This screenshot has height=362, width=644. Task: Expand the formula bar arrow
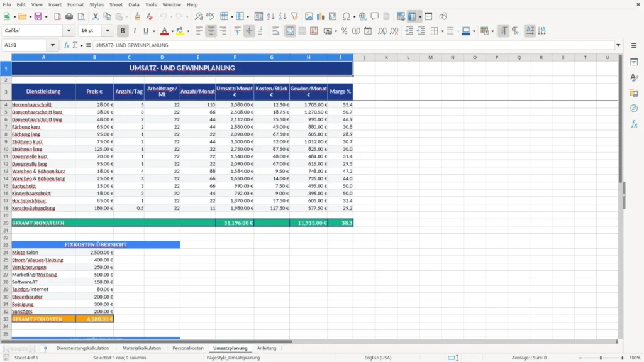pos(618,45)
